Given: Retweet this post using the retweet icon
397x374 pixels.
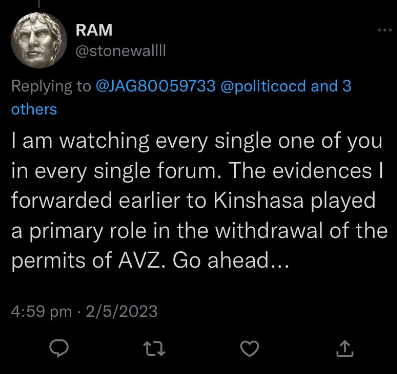Looking at the screenshot, I should click(x=154, y=349).
